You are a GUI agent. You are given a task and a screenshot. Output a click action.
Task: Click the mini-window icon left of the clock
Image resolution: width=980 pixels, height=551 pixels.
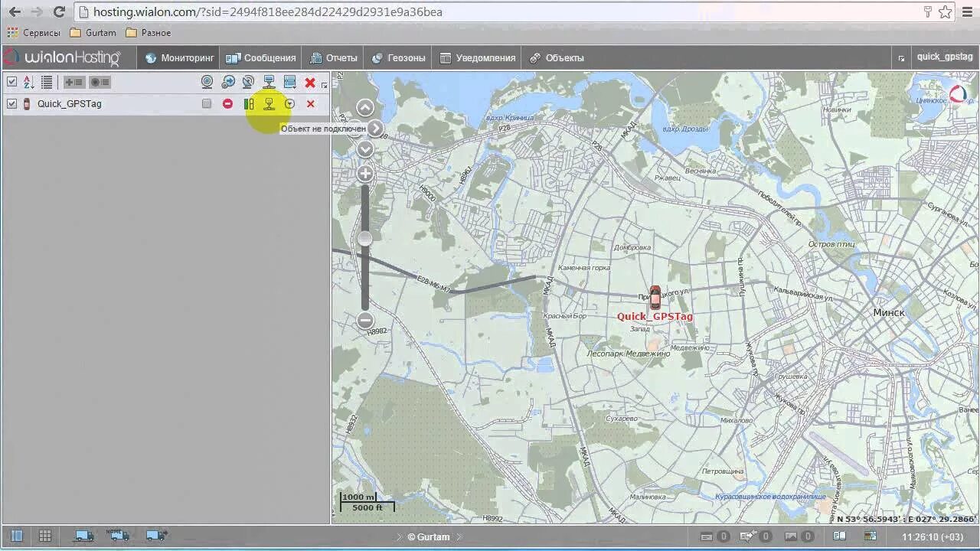[871, 536]
